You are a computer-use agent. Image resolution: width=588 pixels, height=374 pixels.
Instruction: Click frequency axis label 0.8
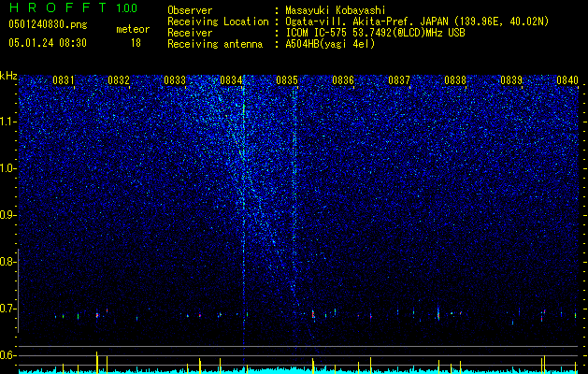[7, 262]
